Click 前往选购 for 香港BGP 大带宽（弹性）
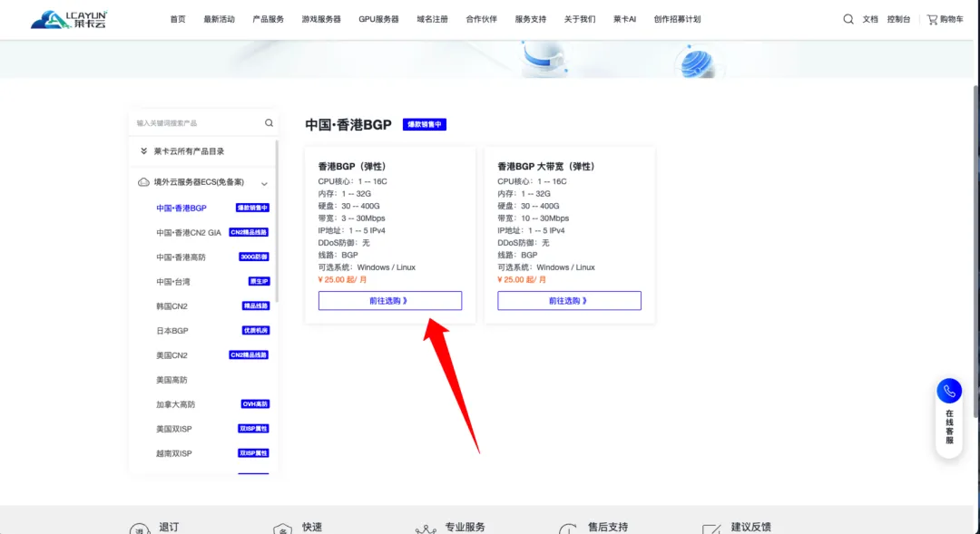This screenshot has width=980, height=534. pyautogui.click(x=569, y=301)
